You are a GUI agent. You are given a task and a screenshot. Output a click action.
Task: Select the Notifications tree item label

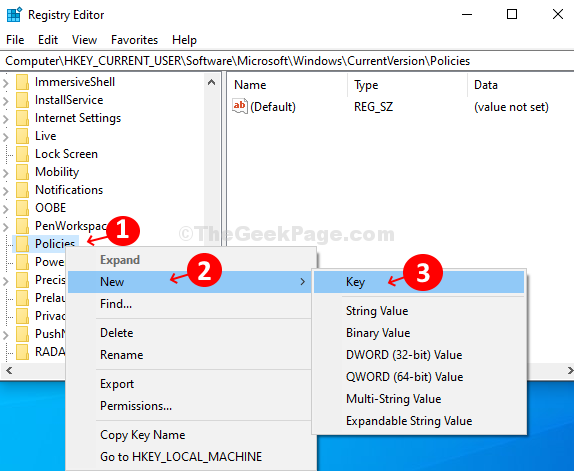69,190
